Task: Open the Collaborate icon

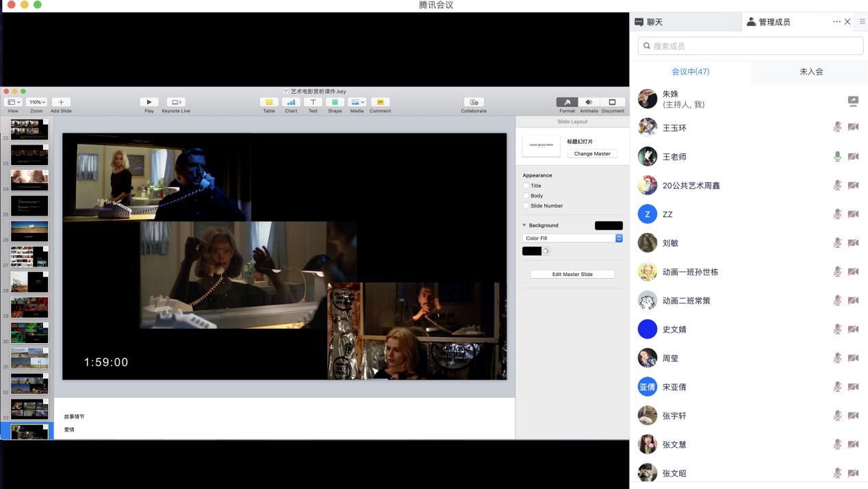Action: pos(473,102)
